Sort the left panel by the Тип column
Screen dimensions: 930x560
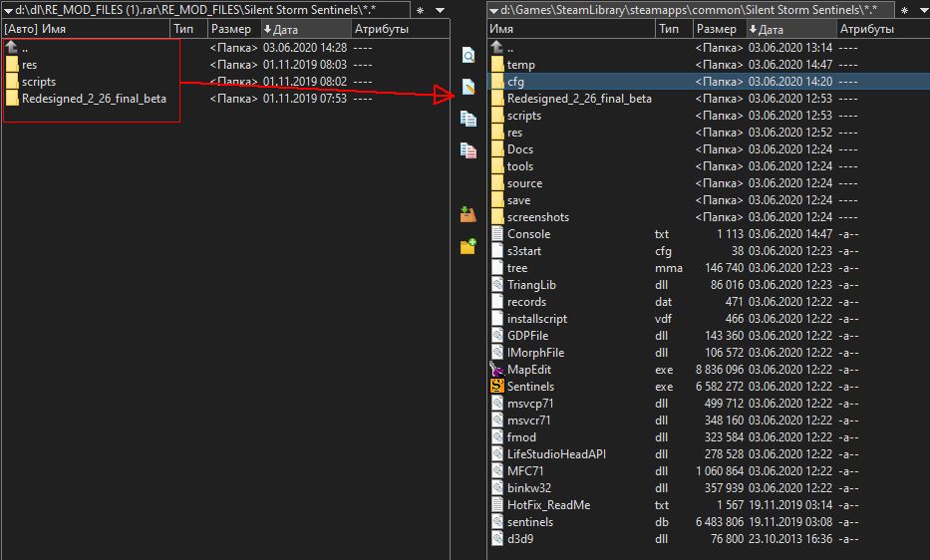tap(188, 29)
